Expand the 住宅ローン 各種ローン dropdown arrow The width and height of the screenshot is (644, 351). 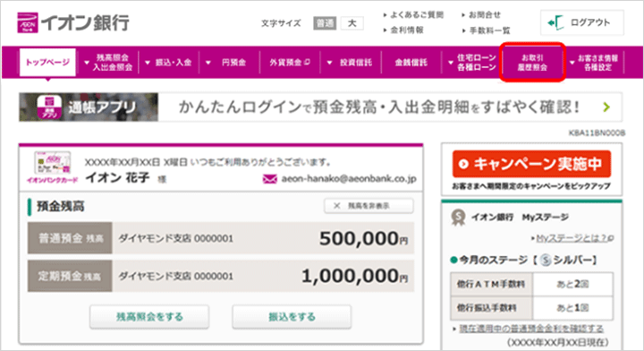point(451,63)
